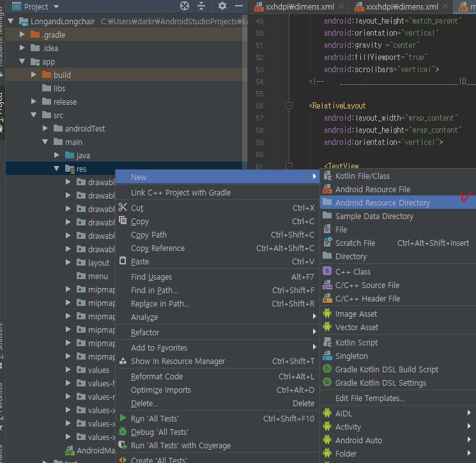Expand the java folder
Viewport: 476px width, 463px height.
pyautogui.click(x=57, y=155)
